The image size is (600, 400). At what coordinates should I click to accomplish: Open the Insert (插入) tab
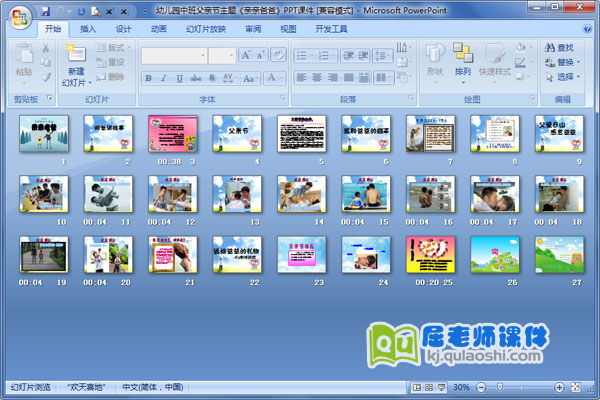[89, 29]
